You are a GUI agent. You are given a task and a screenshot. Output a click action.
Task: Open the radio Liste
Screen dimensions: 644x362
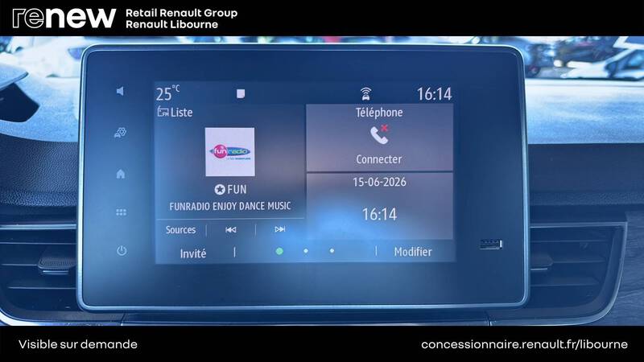(x=175, y=112)
